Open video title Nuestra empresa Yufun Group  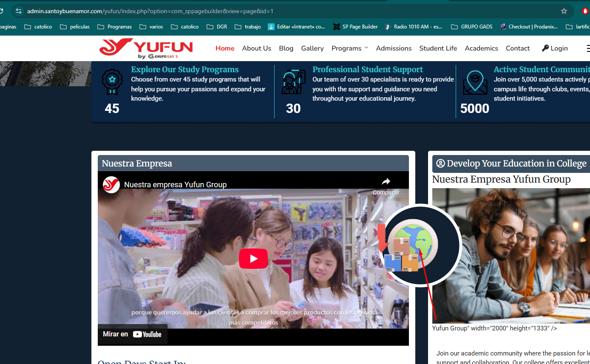[x=175, y=185]
